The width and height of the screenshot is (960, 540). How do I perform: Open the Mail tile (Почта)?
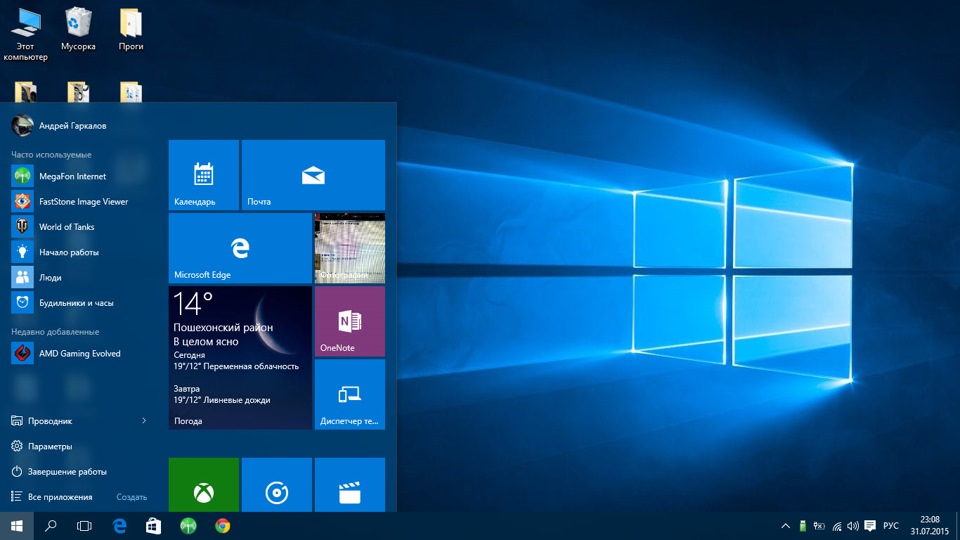[x=313, y=175]
